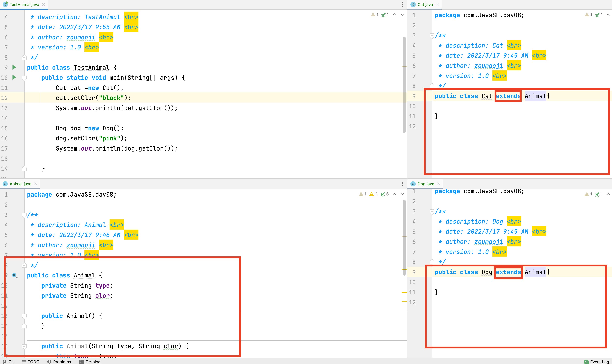The height and width of the screenshot is (364, 612).
Task: Open the Terminal tool window
Action: tap(90, 362)
